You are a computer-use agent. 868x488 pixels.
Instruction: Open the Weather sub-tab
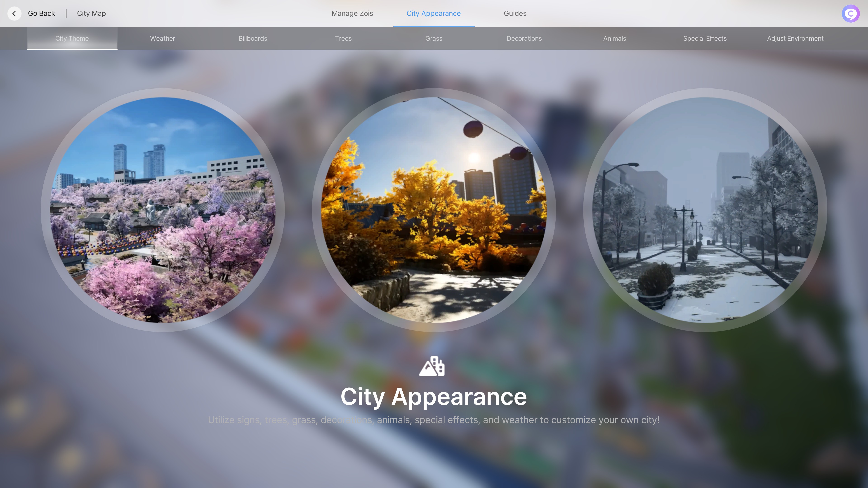point(163,38)
